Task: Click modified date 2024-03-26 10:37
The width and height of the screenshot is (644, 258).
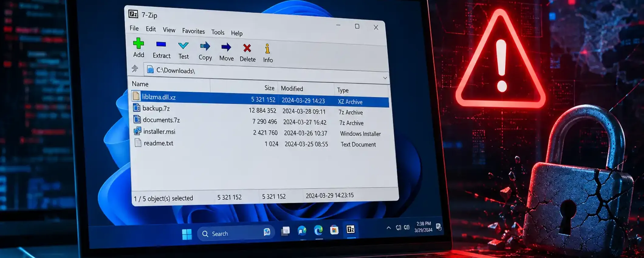Action: (306, 133)
